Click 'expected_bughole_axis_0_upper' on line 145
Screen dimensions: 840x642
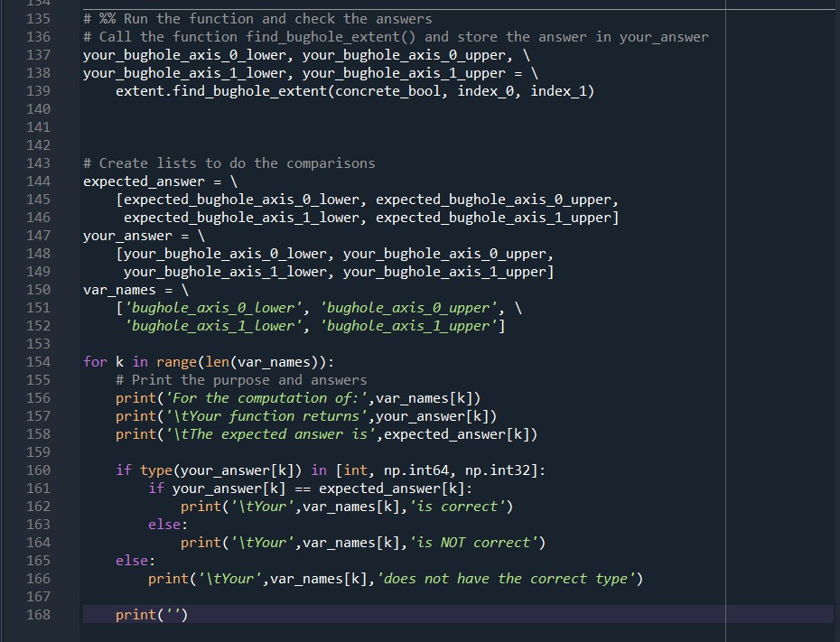[493, 200]
